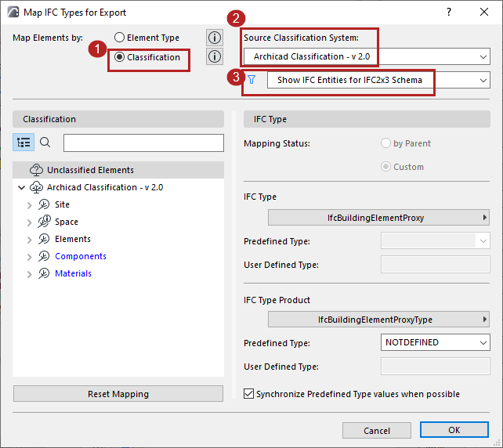503x448 pixels.
Task: Click 'Mapping Status:' label
Action: pos(277,143)
